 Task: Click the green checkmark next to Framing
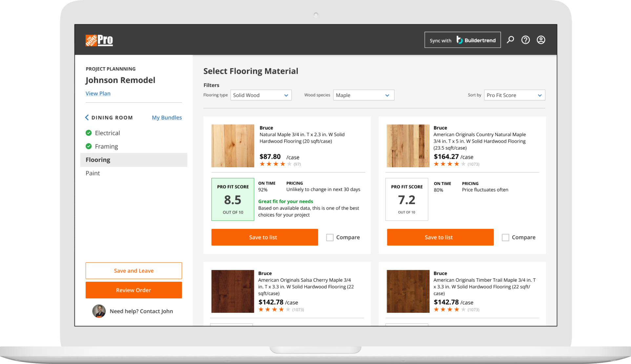click(x=88, y=146)
